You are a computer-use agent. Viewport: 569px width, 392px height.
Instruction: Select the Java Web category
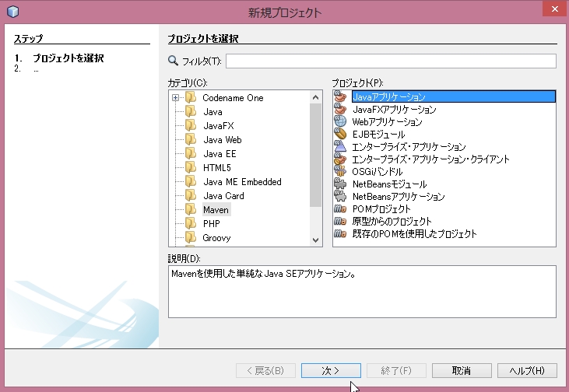tap(223, 140)
